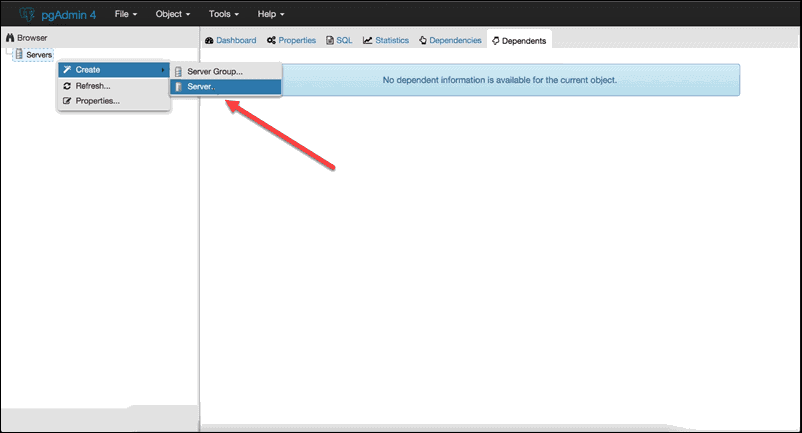Click the Dependencies tab icon
The image size is (802, 433).
coord(423,40)
